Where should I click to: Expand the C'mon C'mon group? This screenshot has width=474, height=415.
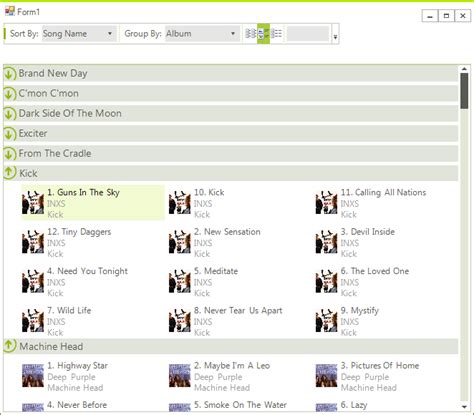pyautogui.click(x=10, y=94)
